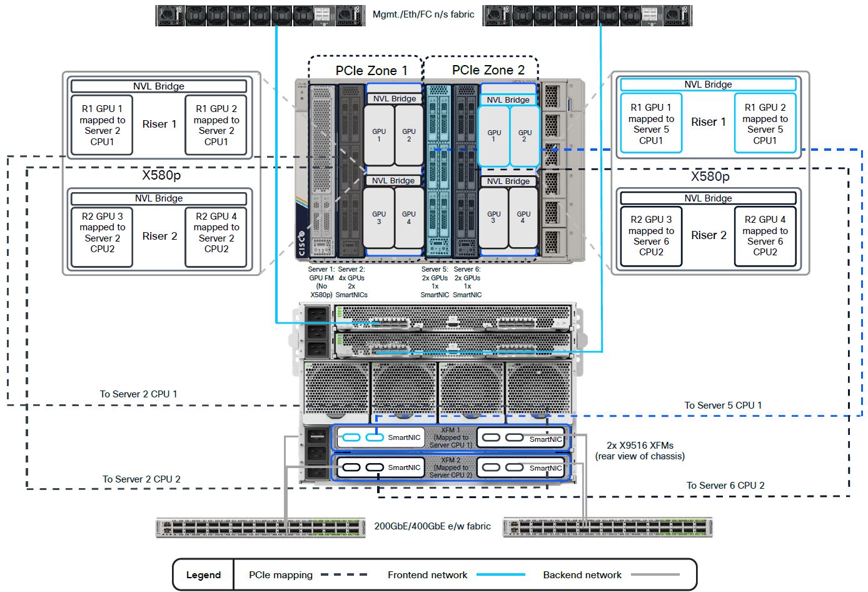The image size is (868, 592).
Task: Click 'Riser 2' label in the Server 2 panel
Action: (x=159, y=236)
